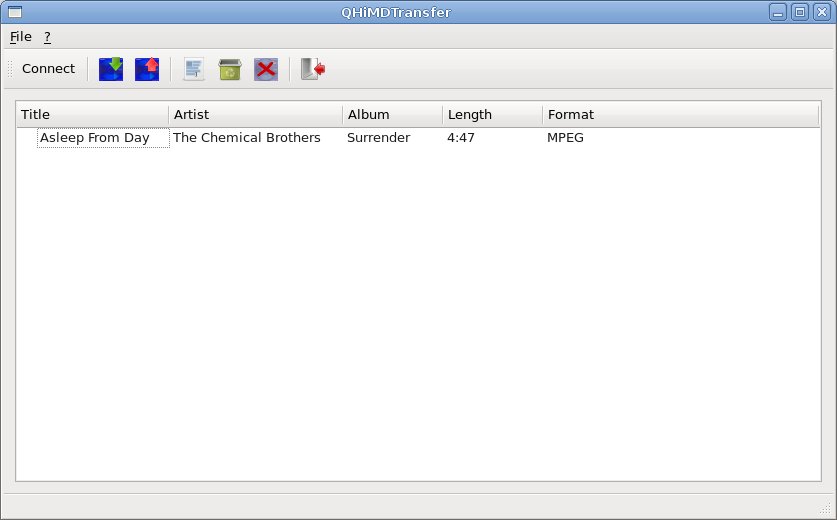Click the green recycle bin format icon

click(x=230, y=69)
